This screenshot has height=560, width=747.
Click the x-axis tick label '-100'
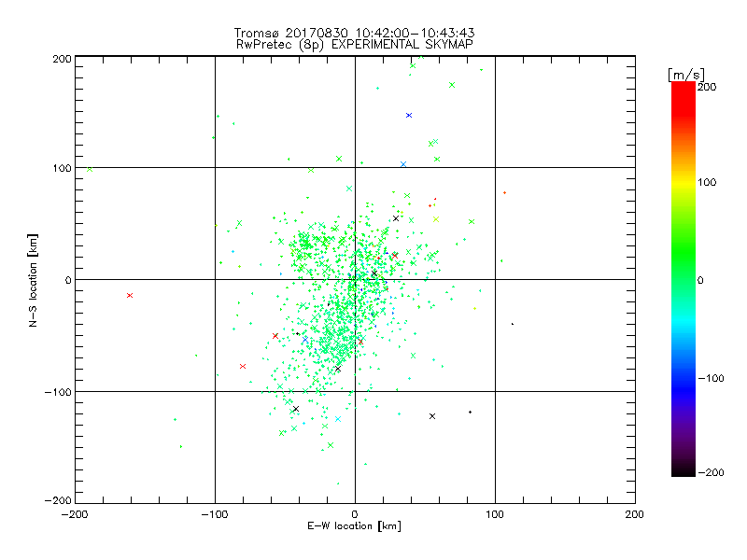pyautogui.click(x=215, y=514)
